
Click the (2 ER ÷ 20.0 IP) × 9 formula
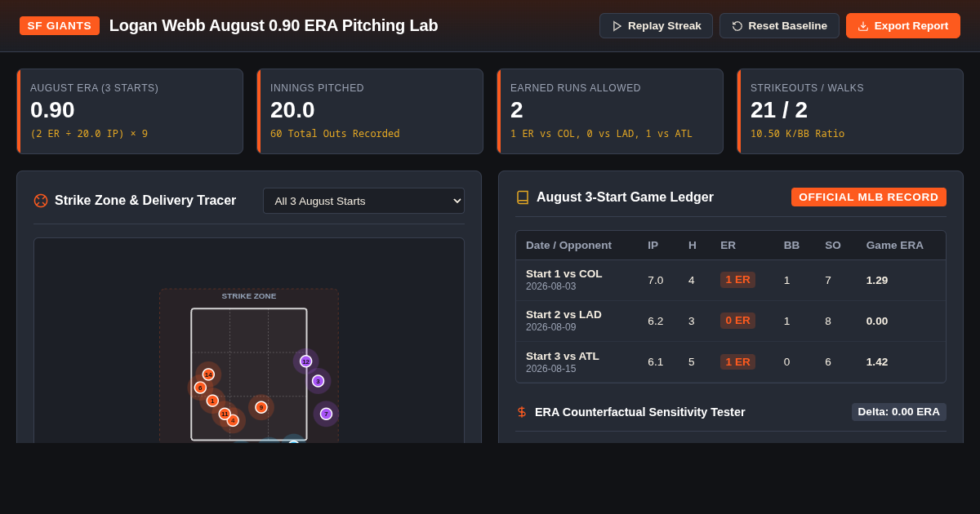(x=89, y=134)
